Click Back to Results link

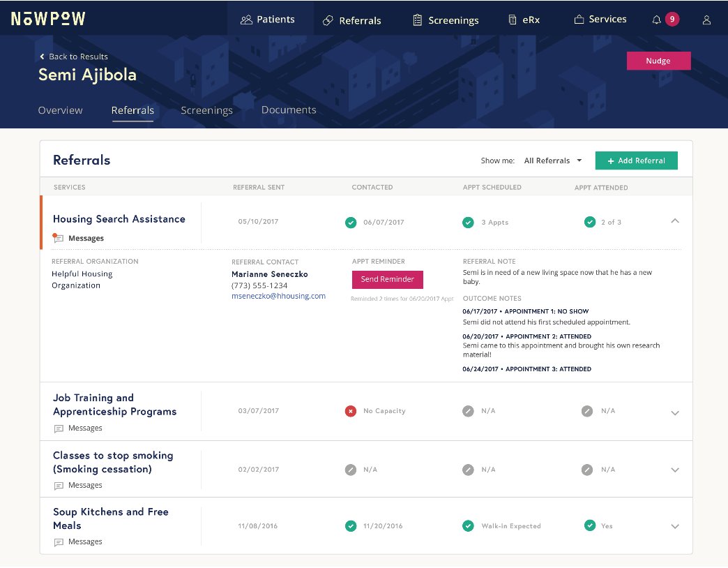(x=74, y=57)
